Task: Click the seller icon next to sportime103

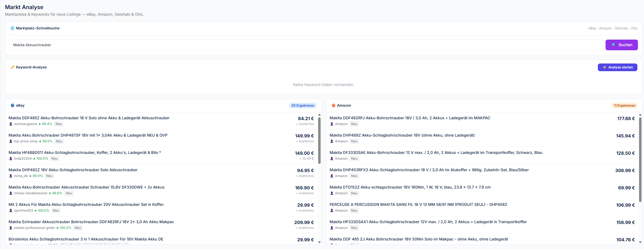Action: click(11, 211)
